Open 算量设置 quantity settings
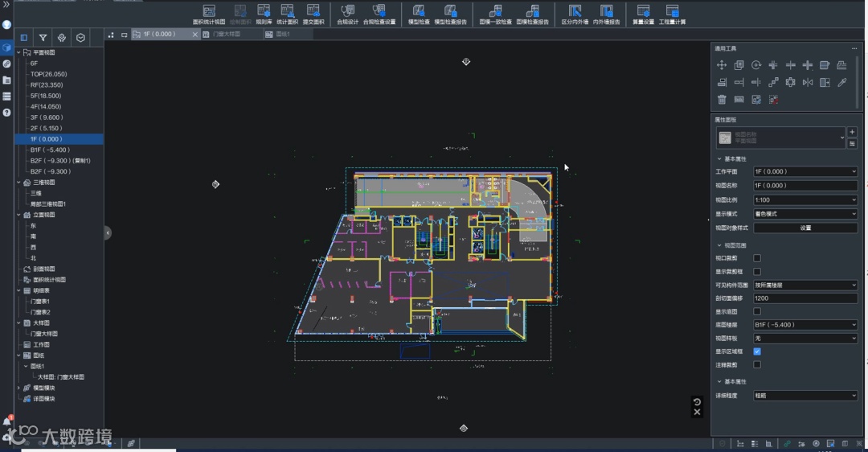Viewport: 868px width, 452px height. (643, 15)
